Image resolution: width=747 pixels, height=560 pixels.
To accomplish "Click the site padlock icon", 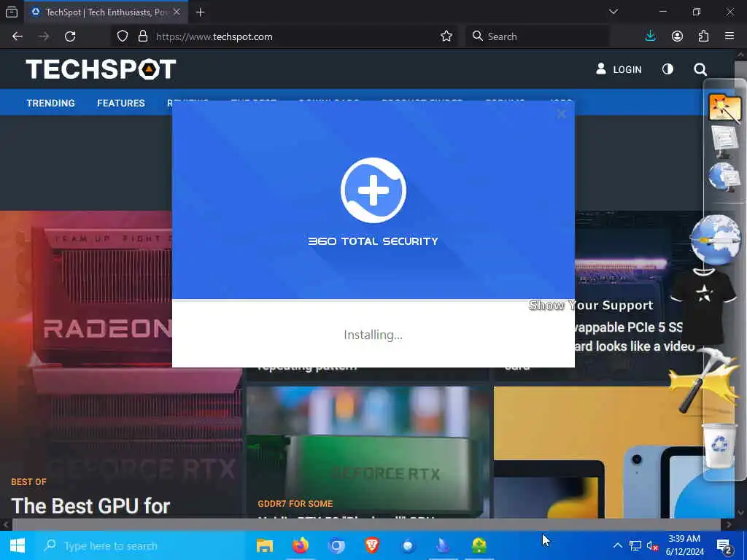I will coord(142,36).
